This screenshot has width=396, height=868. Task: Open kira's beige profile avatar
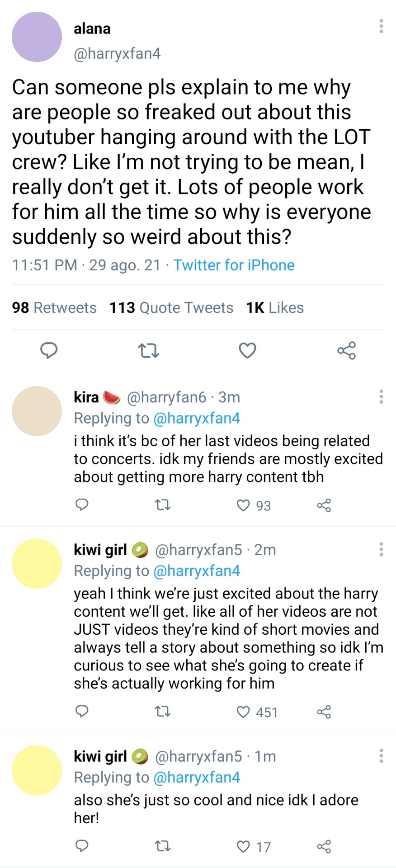pyautogui.click(x=37, y=411)
